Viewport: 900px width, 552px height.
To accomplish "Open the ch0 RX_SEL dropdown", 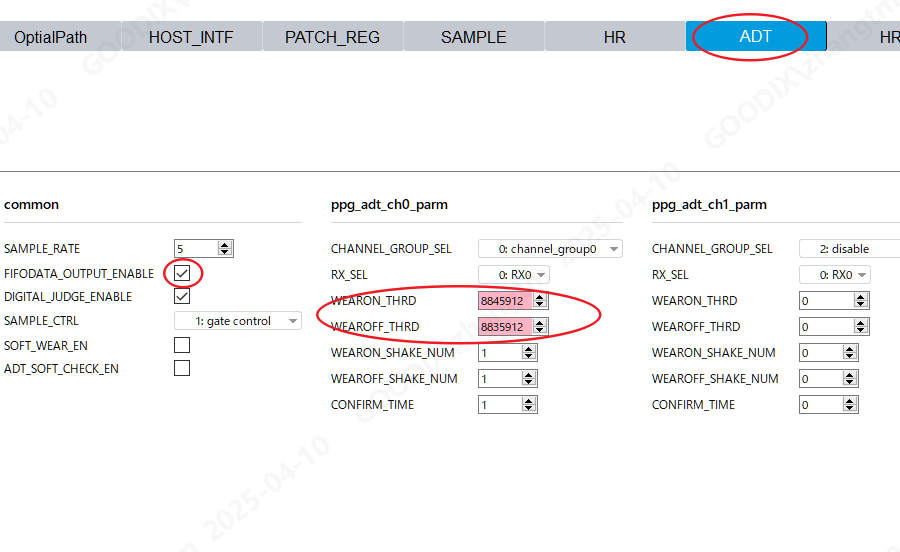I will [514, 275].
